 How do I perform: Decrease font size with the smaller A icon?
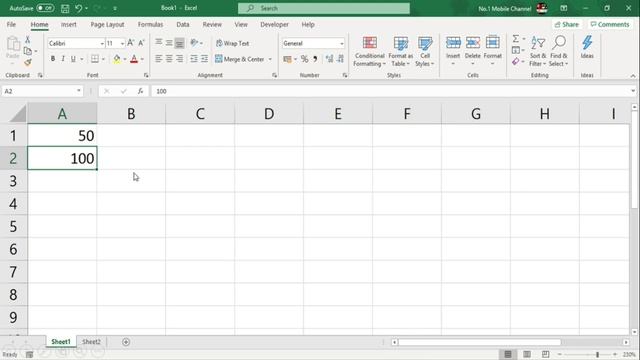coord(141,43)
